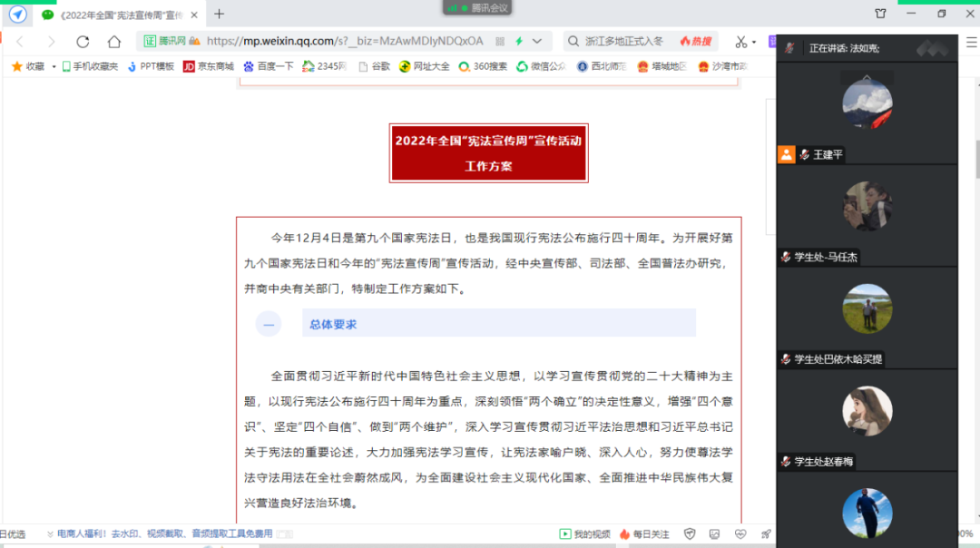Image resolution: width=980 pixels, height=548 pixels.
Task: Open the browser home page icon
Action: click(x=115, y=41)
